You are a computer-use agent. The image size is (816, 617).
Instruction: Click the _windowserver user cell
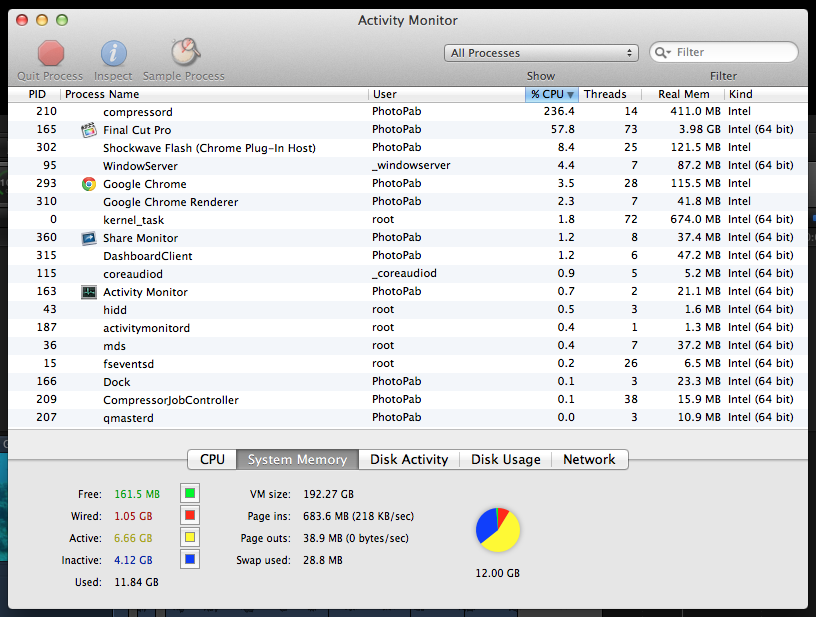click(x=411, y=165)
